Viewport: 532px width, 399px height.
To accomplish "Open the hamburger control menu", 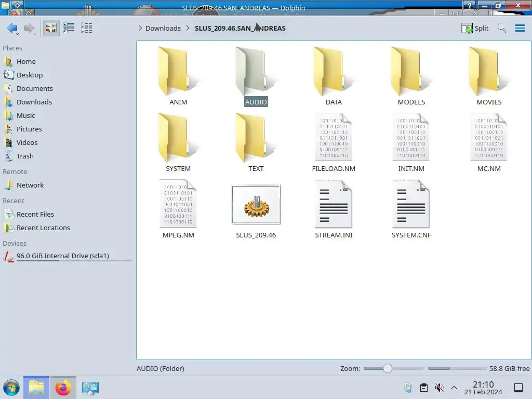I will coord(520,28).
